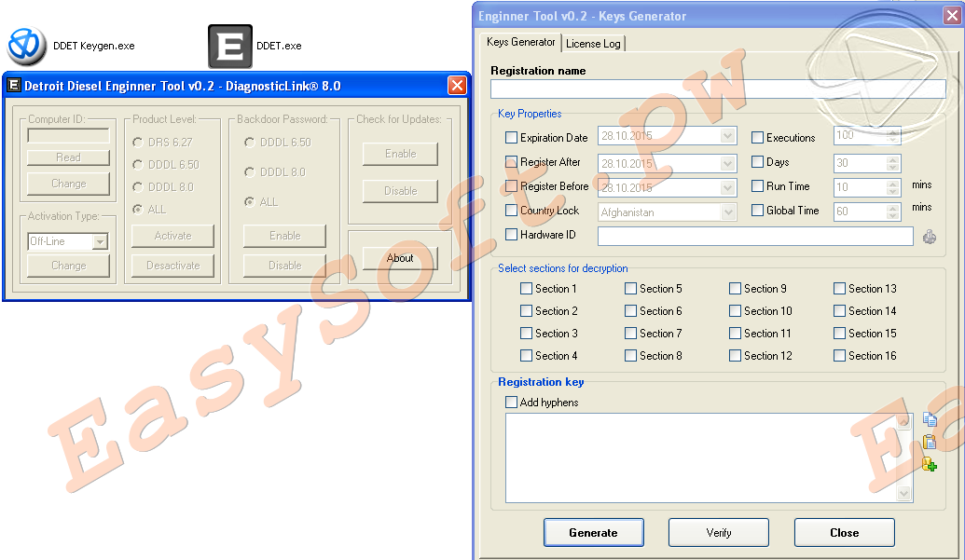
Task: Click the Run Time value stepper
Action: [x=893, y=187]
